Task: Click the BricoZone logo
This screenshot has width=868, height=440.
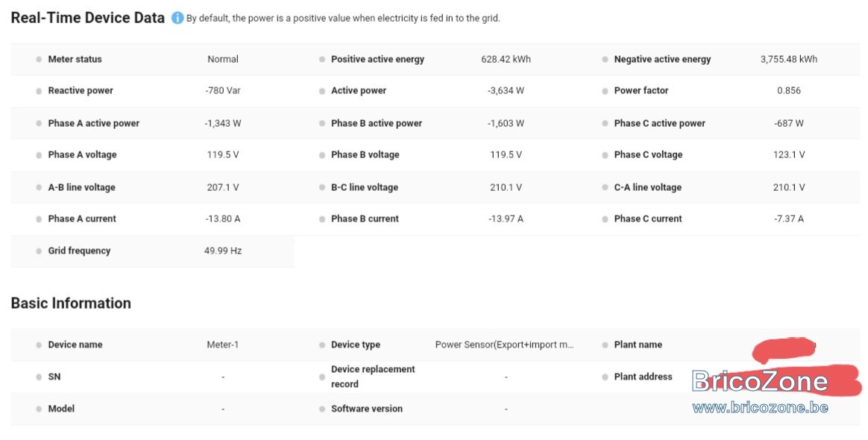Action: pyautogui.click(x=760, y=381)
